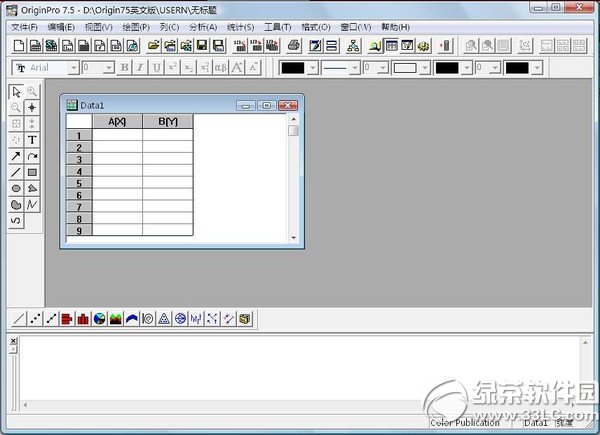This screenshot has height=435, width=600.
Task: Open the 分析(A) Analysis menu
Action: pos(203,27)
